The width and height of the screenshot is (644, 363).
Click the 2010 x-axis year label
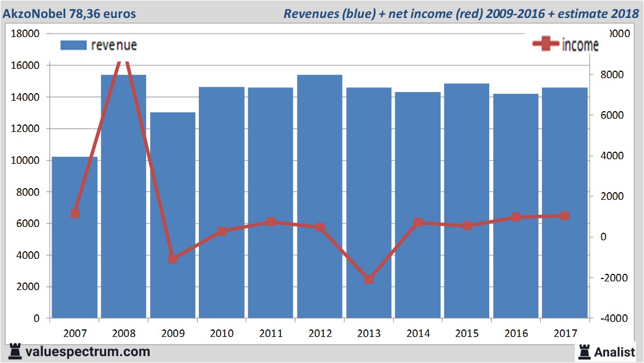[x=221, y=333]
